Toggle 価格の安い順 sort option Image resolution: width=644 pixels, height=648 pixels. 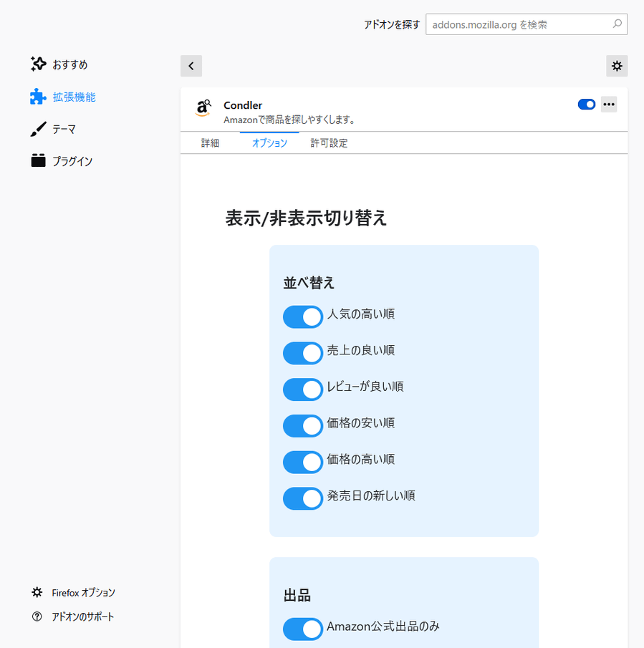(303, 426)
